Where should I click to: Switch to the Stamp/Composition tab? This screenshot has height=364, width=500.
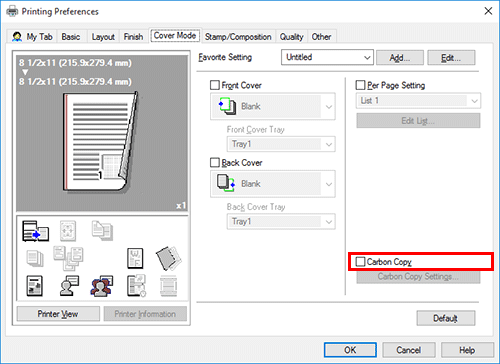[238, 37]
